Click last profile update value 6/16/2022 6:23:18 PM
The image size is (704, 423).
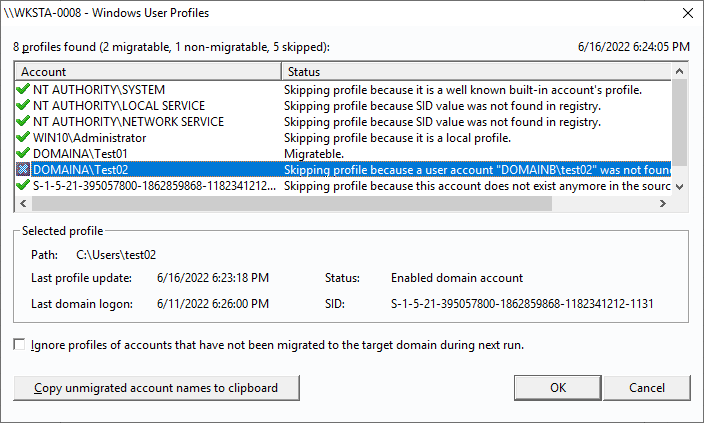(x=213, y=278)
